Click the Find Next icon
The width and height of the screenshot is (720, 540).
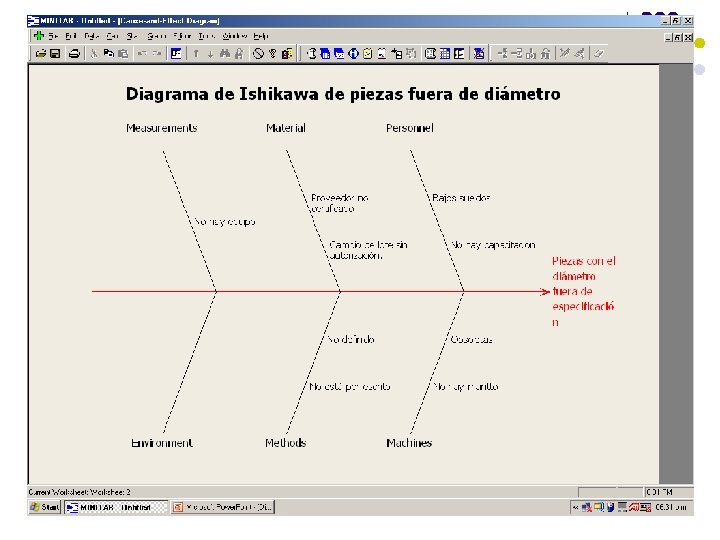pos(239,54)
